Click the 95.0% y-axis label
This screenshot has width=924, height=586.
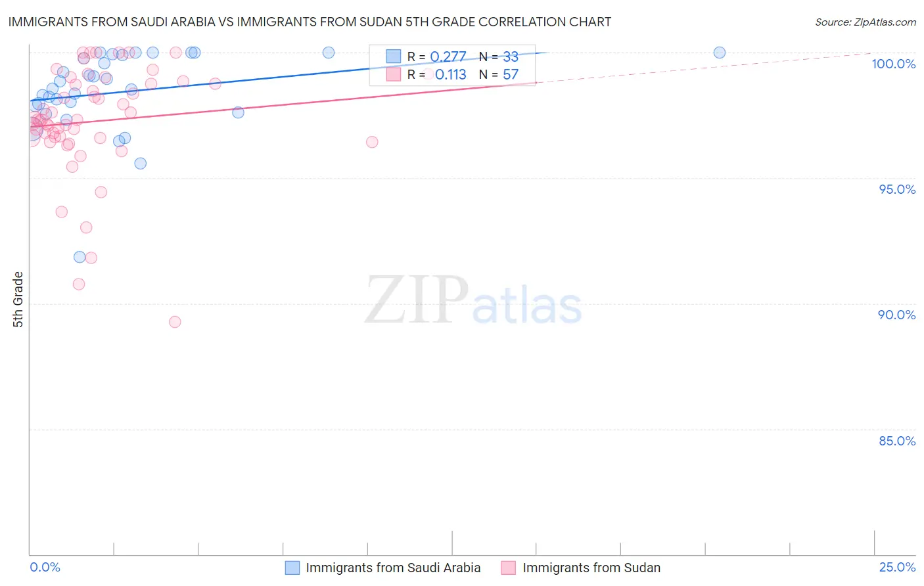[x=897, y=189]
